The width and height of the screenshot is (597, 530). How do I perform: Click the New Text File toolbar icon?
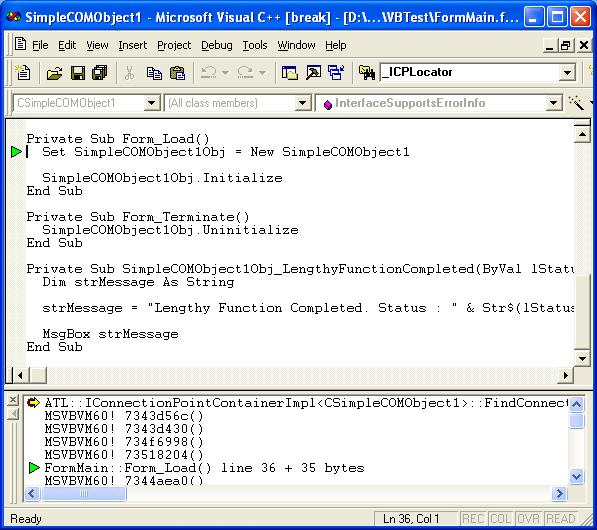click(23, 72)
